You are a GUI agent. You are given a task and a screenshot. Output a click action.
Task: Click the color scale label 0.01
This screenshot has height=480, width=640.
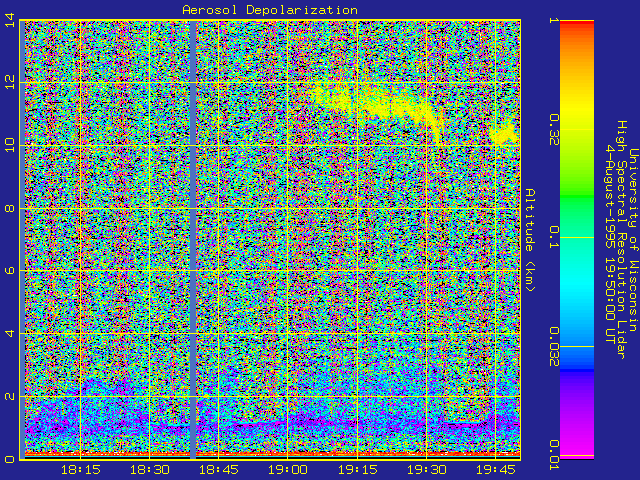tap(554, 455)
